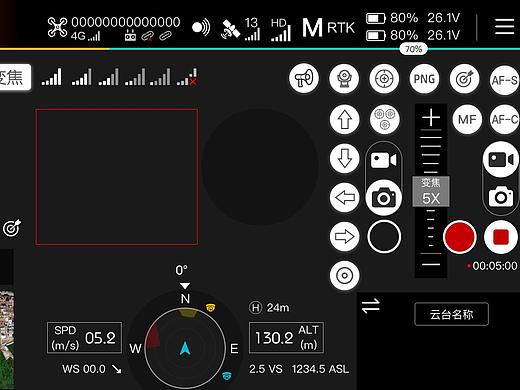Enable MF manual focus mode

[x=467, y=119]
